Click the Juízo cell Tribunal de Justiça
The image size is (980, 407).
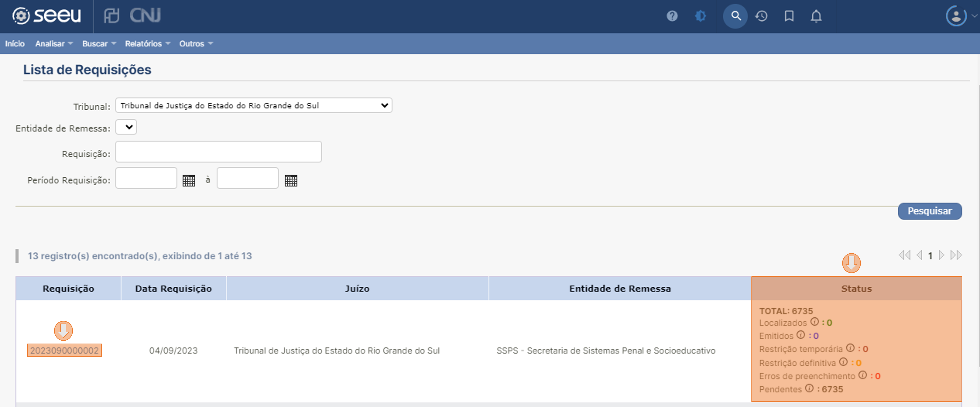coord(337,351)
